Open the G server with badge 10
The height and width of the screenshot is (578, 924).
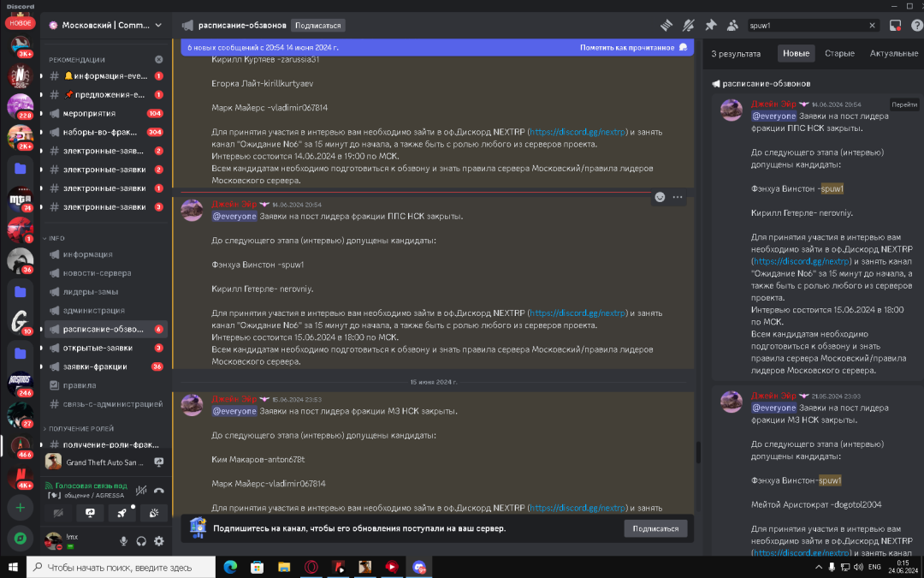[20, 322]
